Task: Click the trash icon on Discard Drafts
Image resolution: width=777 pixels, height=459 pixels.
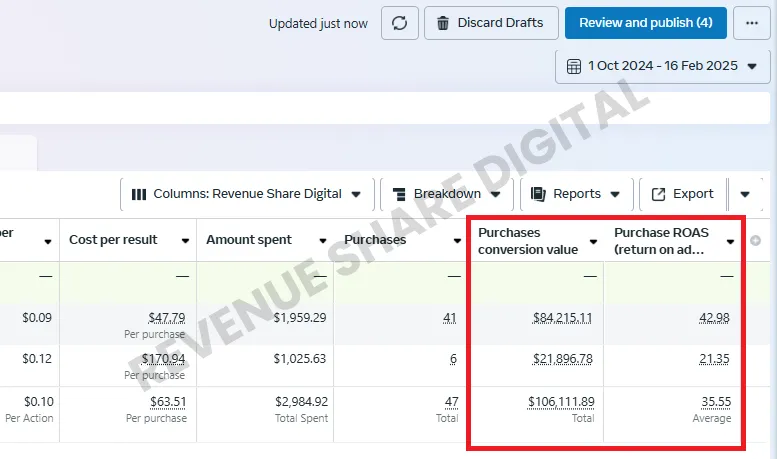Action: tap(443, 23)
